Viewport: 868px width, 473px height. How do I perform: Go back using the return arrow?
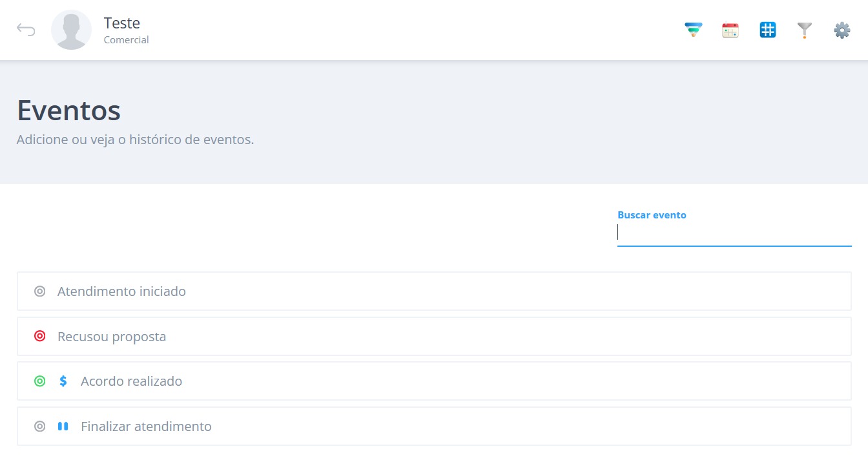click(26, 30)
